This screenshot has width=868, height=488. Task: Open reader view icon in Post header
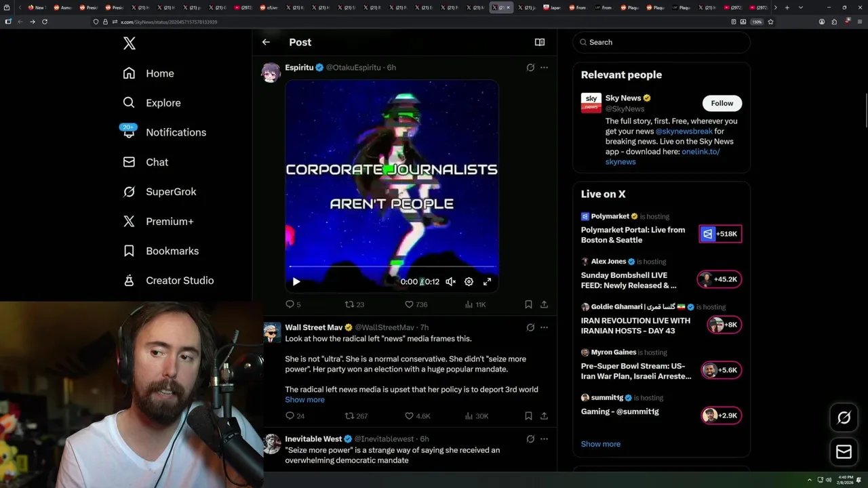point(540,42)
